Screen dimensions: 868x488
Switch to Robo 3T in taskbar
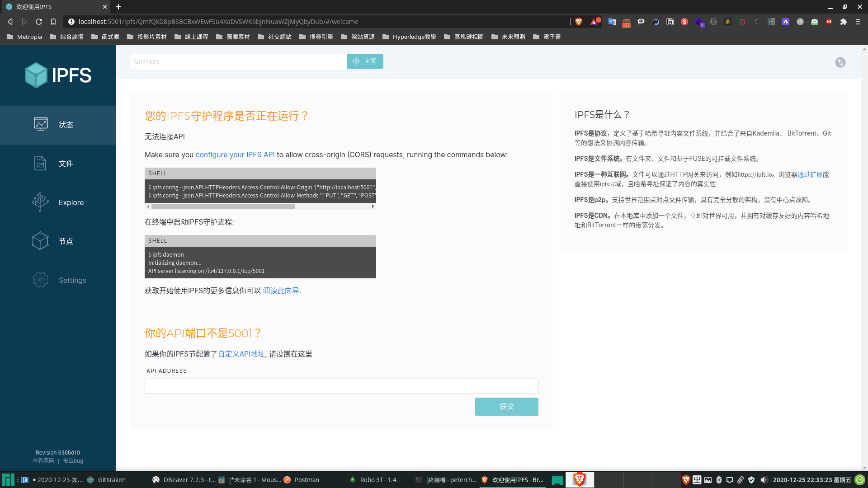373,480
